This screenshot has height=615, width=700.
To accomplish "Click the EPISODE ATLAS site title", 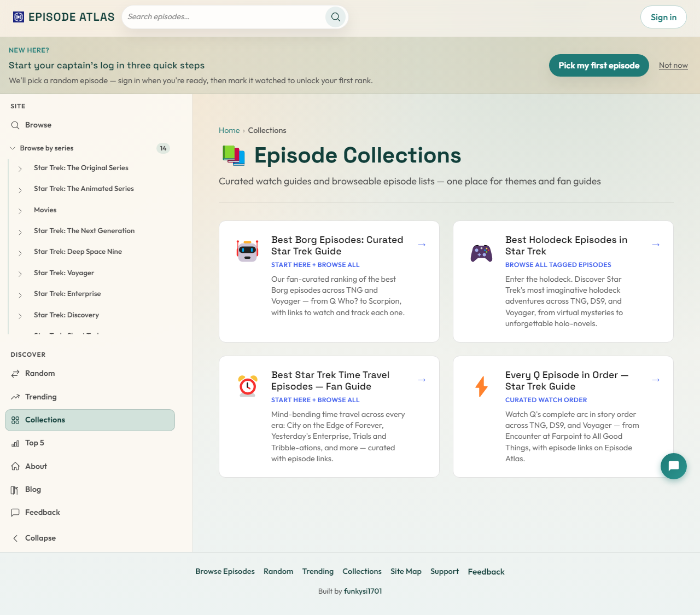I will point(72,17).
